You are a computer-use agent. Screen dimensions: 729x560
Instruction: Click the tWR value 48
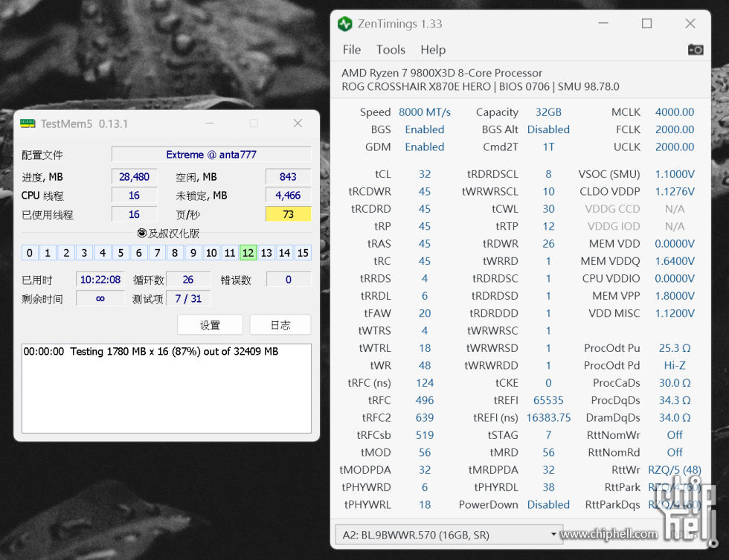[425, 365]
